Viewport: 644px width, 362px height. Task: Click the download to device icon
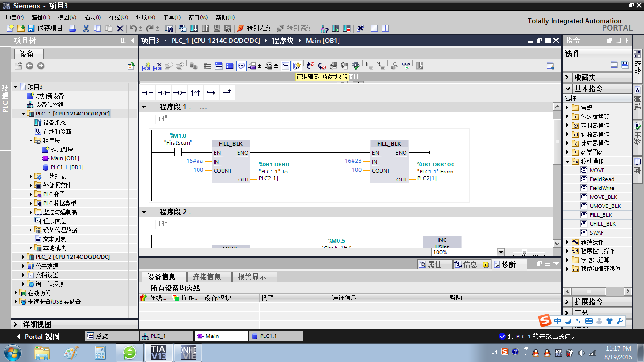[x=194, y=28]
